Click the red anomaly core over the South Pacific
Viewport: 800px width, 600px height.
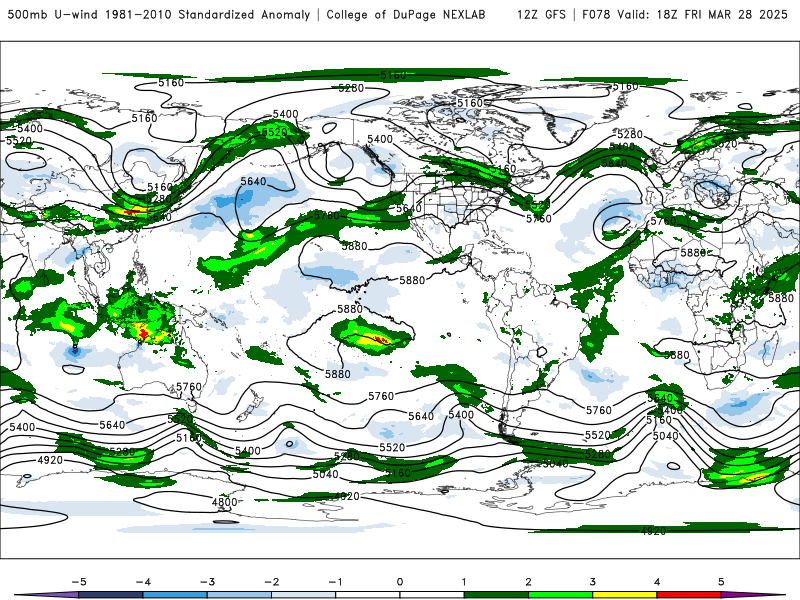(382, 338)
